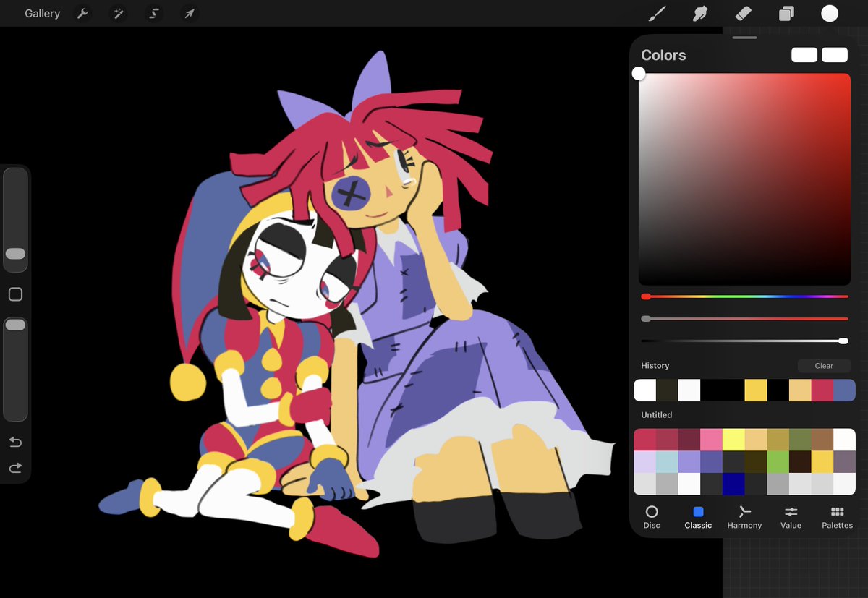Image resolution: width=868 pixels, height=598 pixels.
Task: Pick the dark olive swatch in History
Action: pyautogui.click(x=667, y=390)
